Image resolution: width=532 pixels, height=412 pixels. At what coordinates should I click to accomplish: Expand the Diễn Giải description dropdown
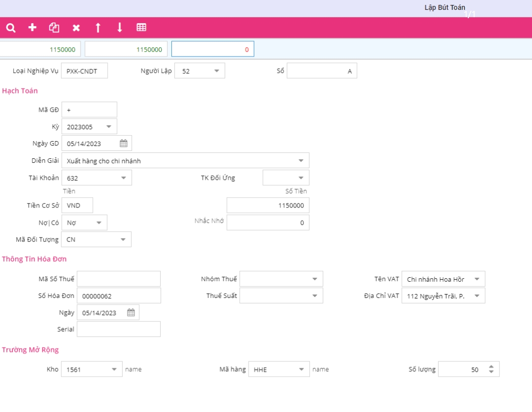click(301, 161)
